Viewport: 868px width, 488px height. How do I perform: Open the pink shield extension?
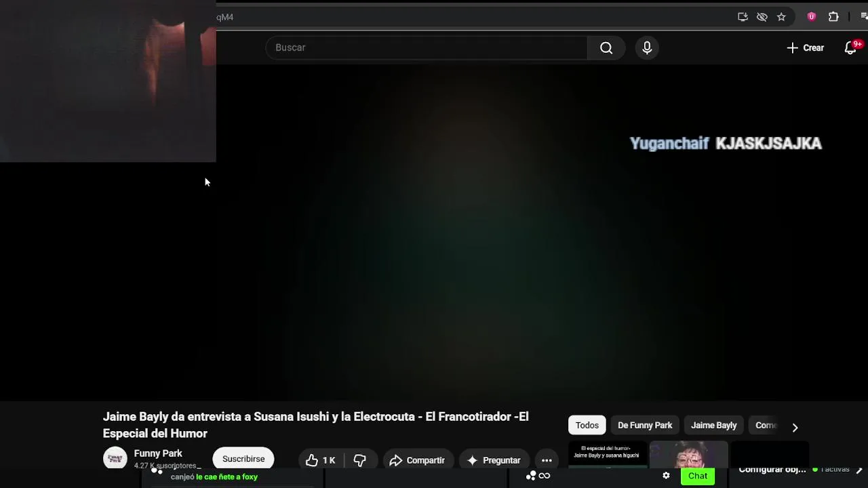point(812,17)
